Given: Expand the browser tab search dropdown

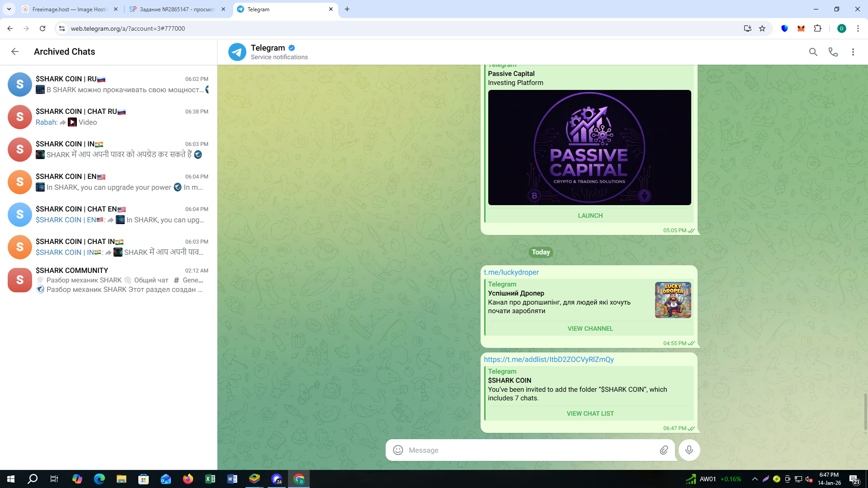Looking at the screenshot, I should pyautogui.click(x=9, y=9).
